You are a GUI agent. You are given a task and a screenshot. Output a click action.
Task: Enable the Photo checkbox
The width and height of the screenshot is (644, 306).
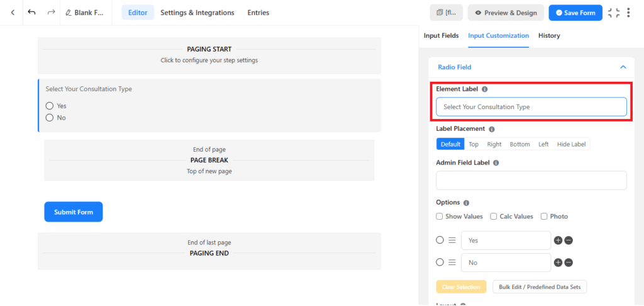[x=544, y=217]
